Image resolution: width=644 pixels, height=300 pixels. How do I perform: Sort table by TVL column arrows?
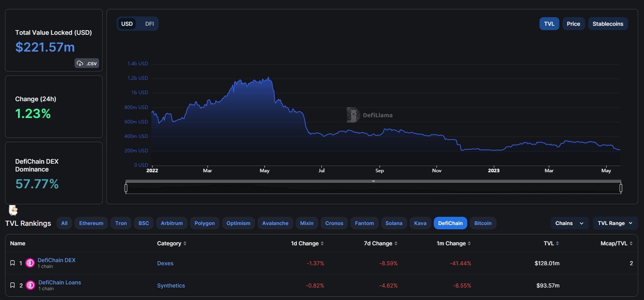(x=557, y=243)
